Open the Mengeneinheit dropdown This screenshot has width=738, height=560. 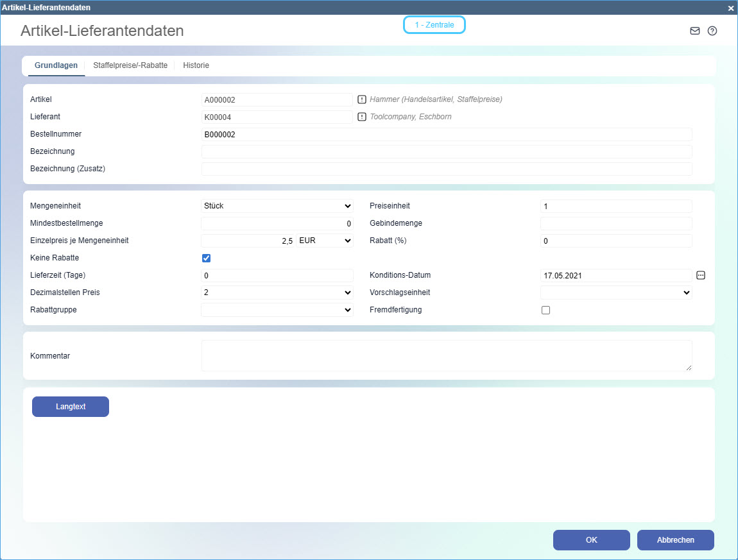277,206
